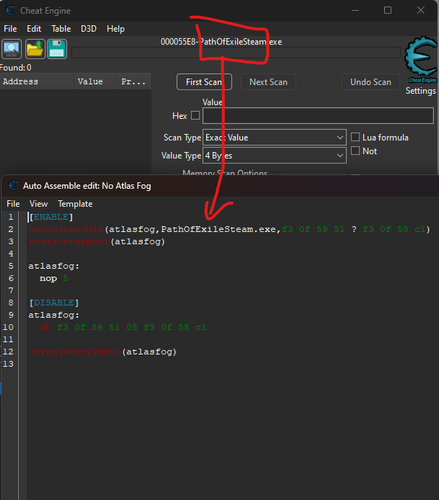Open the Scan Type dropdown

coord(274,138)
